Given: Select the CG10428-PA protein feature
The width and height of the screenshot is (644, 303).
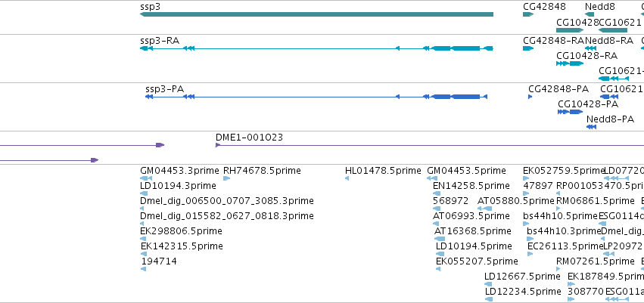Looking at the screenshot, I should click(571, 112).
